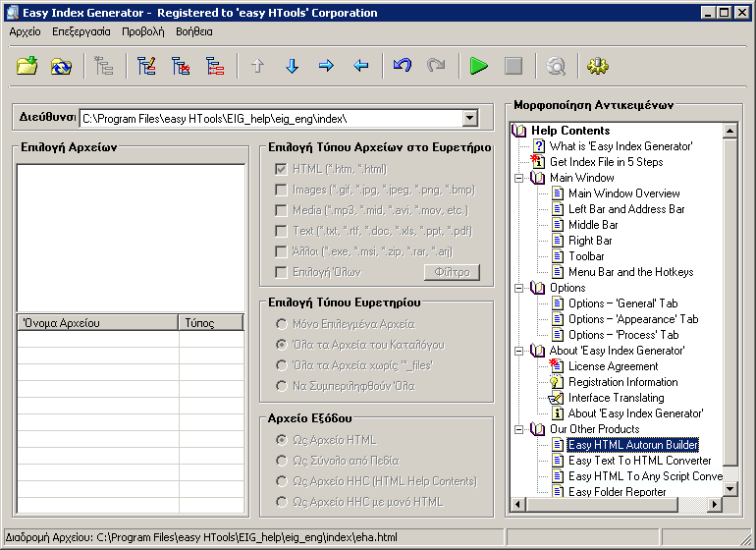
Task: Click the blue move down arrow
Action: [x=292, y=66]
